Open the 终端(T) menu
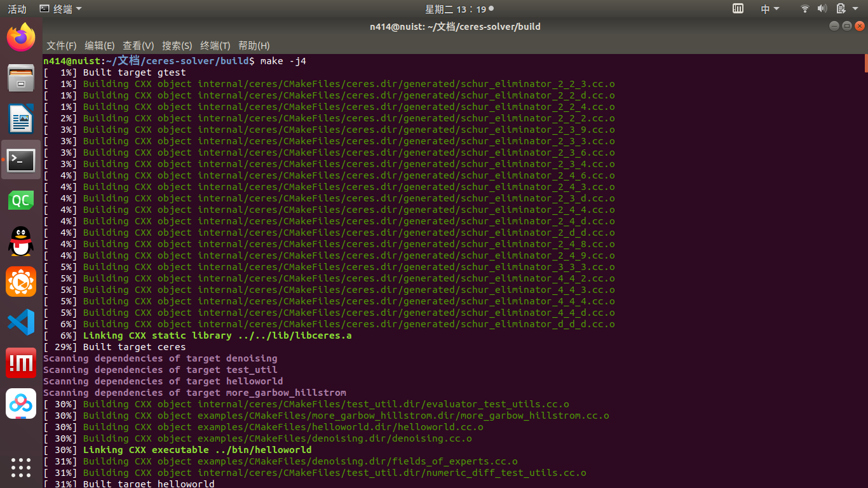Screen dimensions: 868x488 pyautogui.click(x=215, y=46)
